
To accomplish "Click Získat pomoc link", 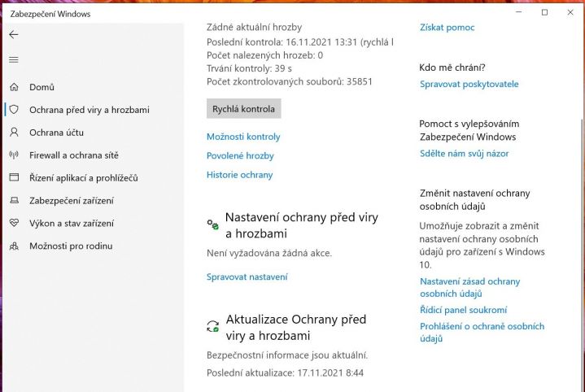I will [x=447, y=27].
